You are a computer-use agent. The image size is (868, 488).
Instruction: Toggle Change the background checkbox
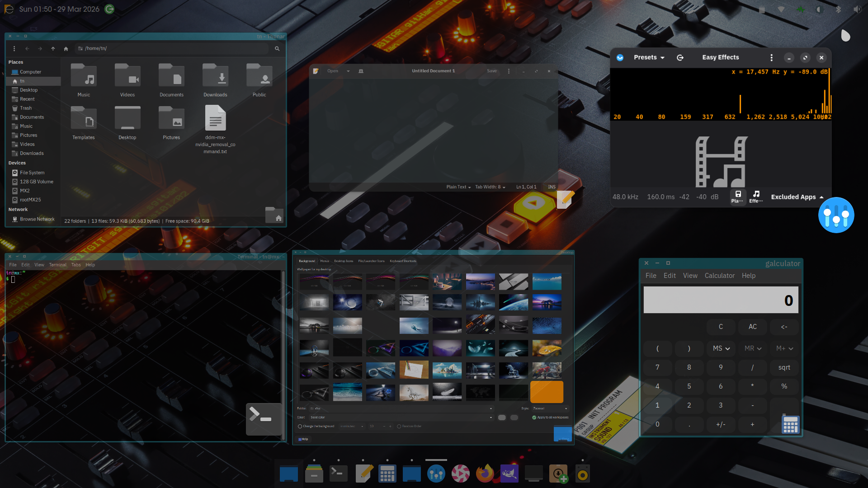[x=300, y=426]
